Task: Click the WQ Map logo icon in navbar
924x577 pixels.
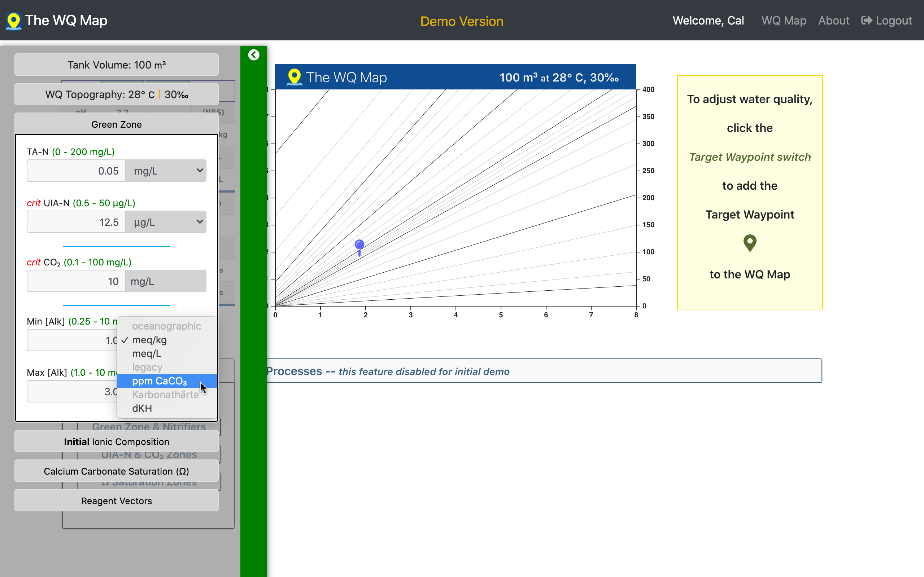Action: (14, 21)
